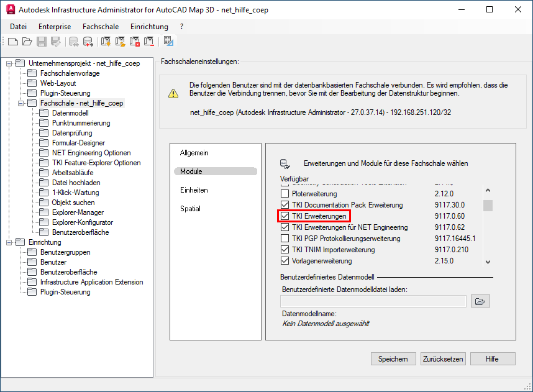Click folder icon of 1-Klick-Wartung node

(x=44, y=193)
